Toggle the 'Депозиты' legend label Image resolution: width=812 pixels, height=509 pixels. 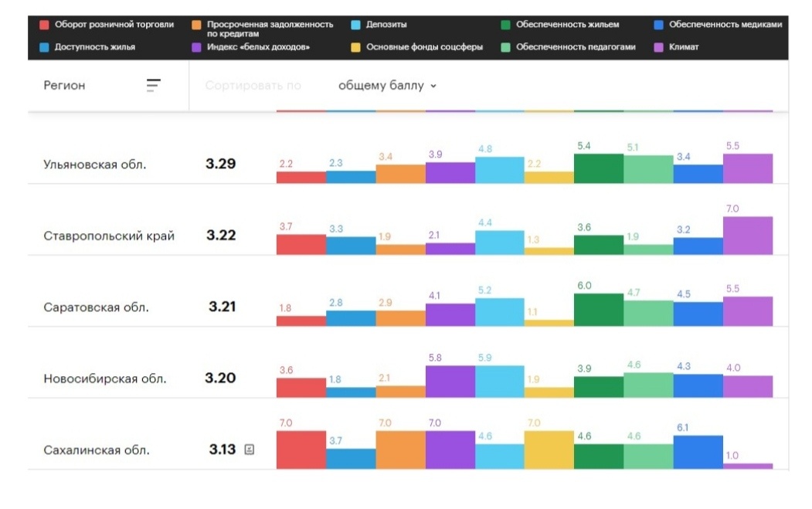[386, 25]
